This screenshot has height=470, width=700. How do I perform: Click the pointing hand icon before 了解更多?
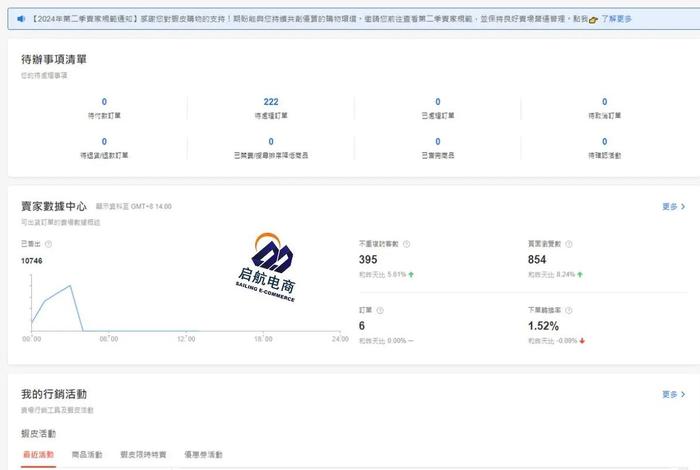(593, 20)
